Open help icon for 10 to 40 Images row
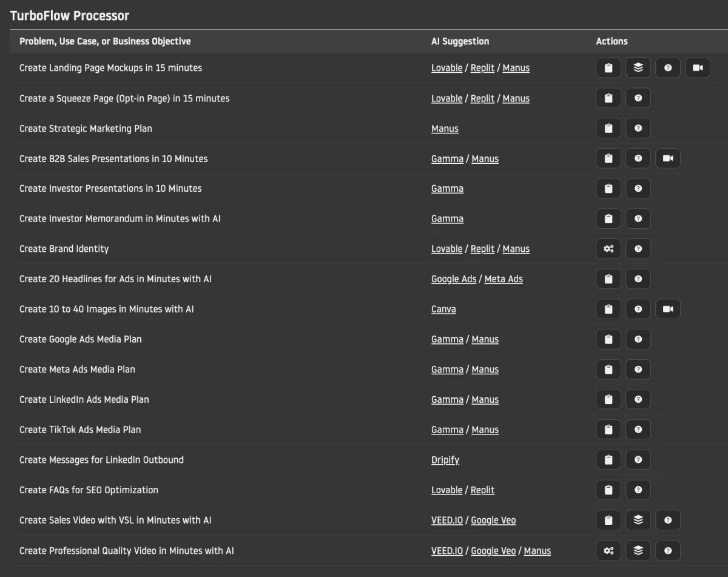The image size is (728, 577). coord(638,309)
